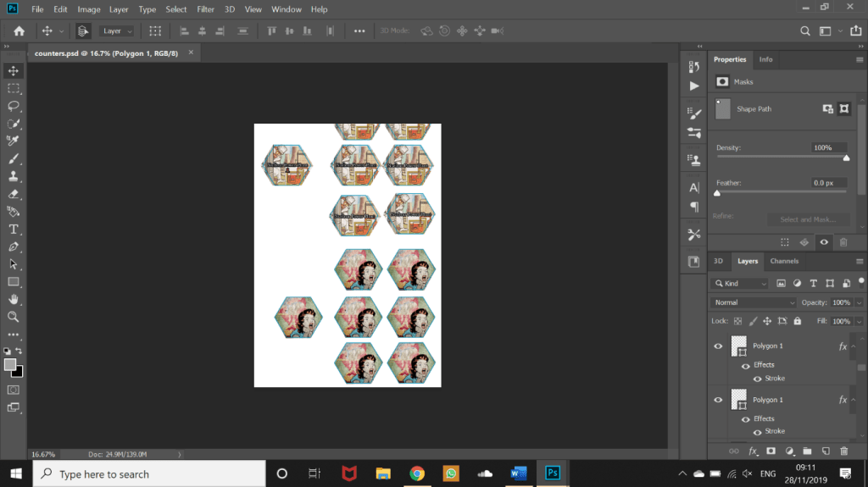The width and height of the screenshot is (868, 487).
Task: Click the foreground color swatch
Action: coord(10,364)
